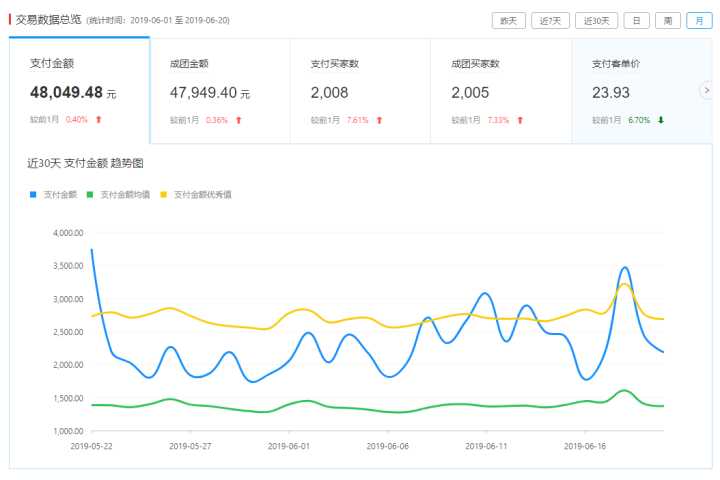Switch to the 成团金额 metric card

pyautogui.click(x=219, y=90)
